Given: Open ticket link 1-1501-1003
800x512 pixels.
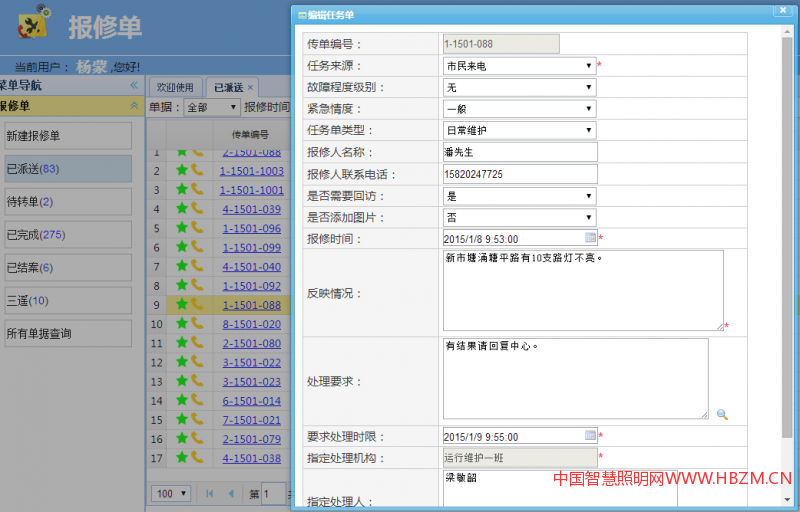Looking at the screenshot, I should click(x=252, y=171).
